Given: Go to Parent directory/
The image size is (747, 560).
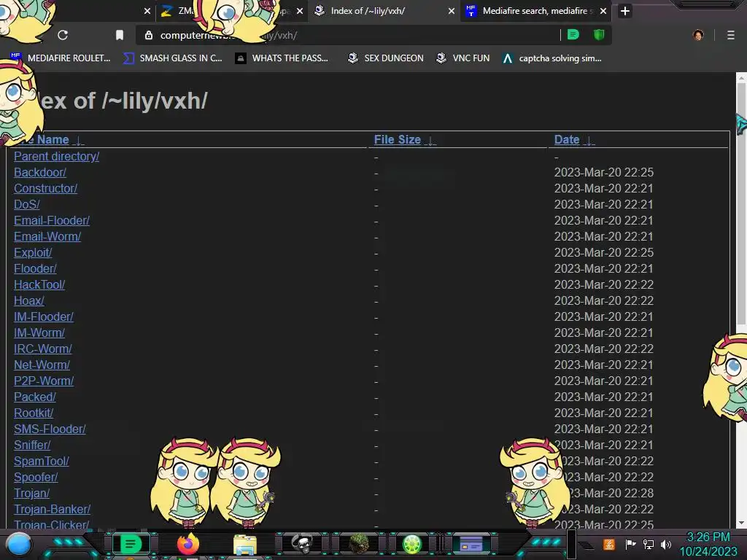Looking at the screenshot, I should pyautogui.click(x=56, y=156).
